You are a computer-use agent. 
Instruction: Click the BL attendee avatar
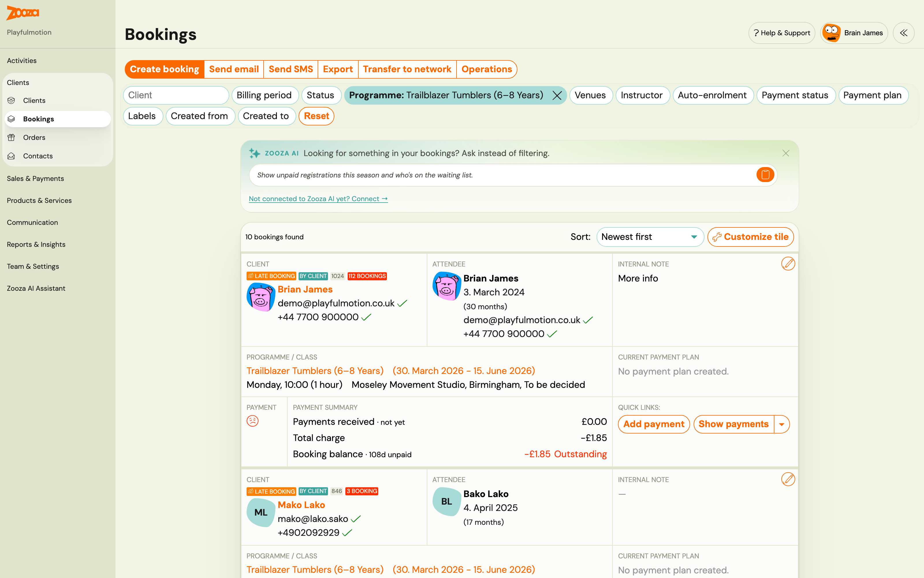(446, 501)
